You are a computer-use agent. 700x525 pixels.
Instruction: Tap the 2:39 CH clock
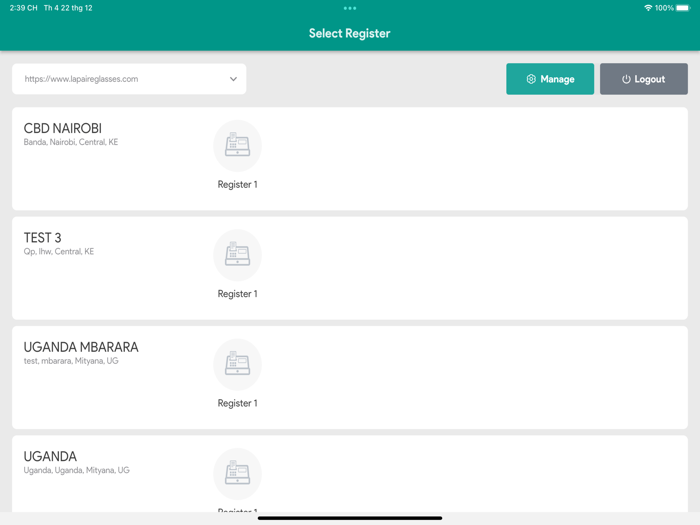pos(24,8)
